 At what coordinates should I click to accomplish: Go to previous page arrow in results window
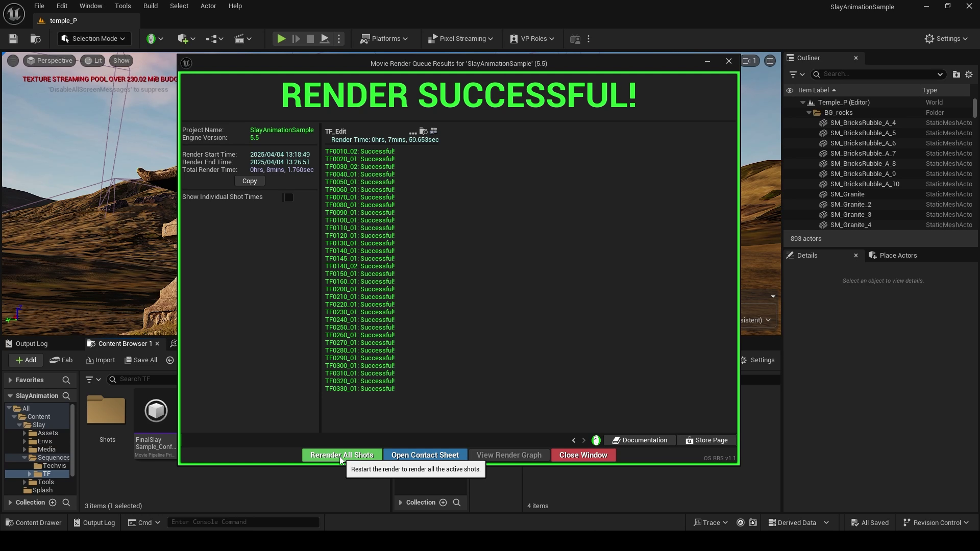coord(574,440)
